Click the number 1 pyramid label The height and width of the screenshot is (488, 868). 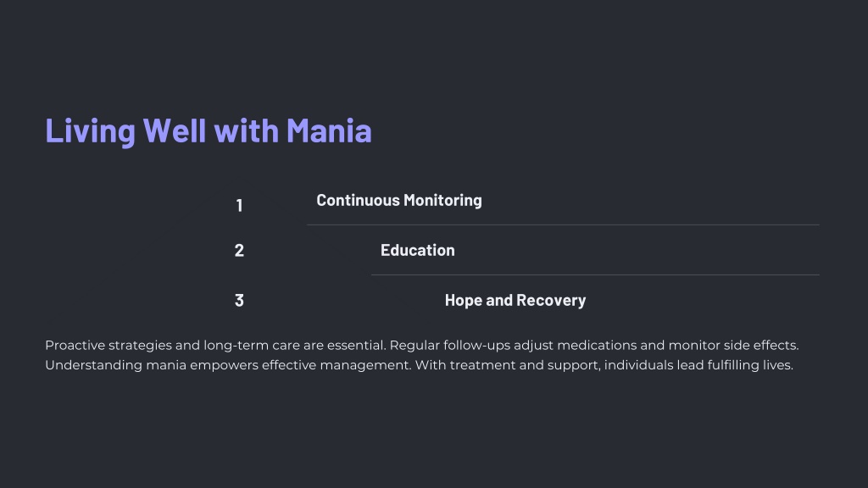(239, 206)
